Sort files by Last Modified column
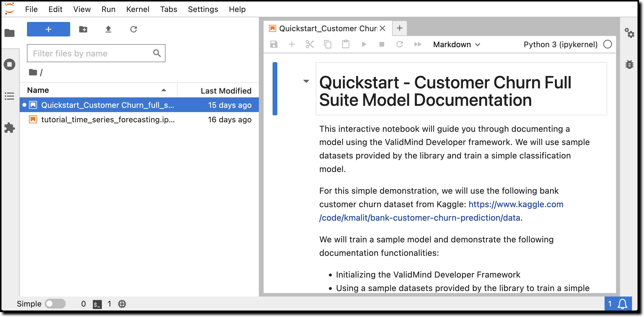Screen dimensions: 644x317 click(218, 91)
